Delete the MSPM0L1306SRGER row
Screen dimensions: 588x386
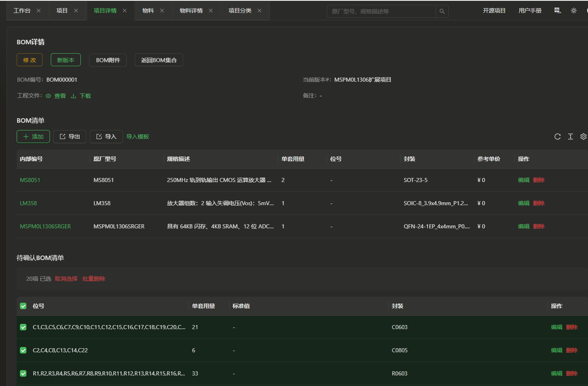(x=539, y=226)
